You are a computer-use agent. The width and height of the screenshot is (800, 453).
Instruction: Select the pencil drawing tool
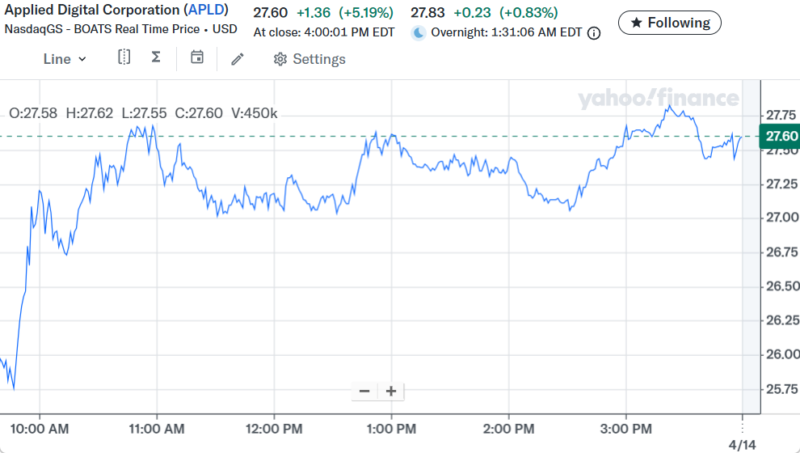pos(237,59)
